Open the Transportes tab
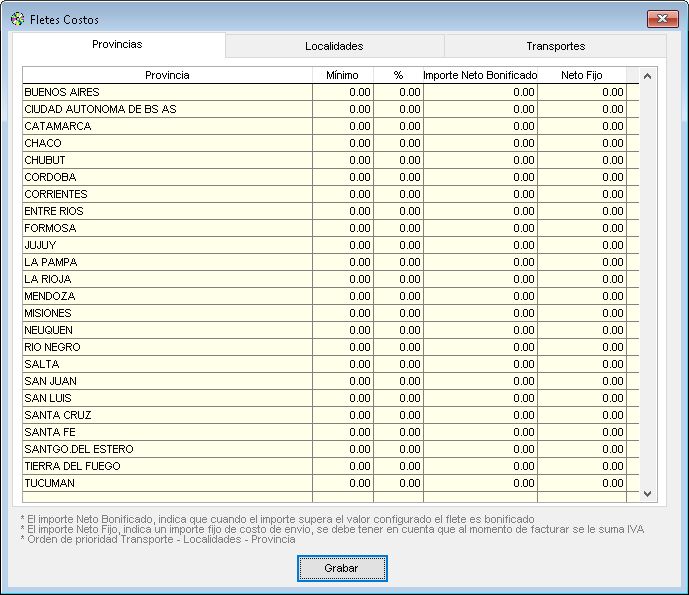 pos(555,46)
